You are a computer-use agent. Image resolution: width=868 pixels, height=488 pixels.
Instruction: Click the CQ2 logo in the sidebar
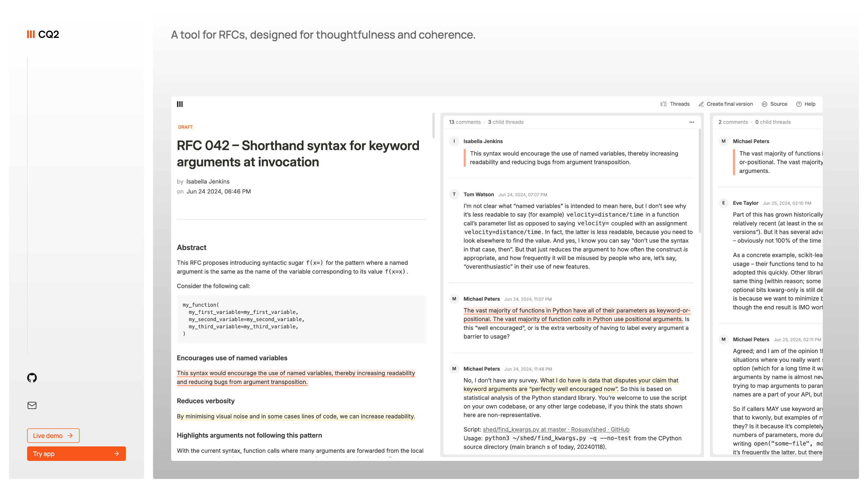click(43, 34)
